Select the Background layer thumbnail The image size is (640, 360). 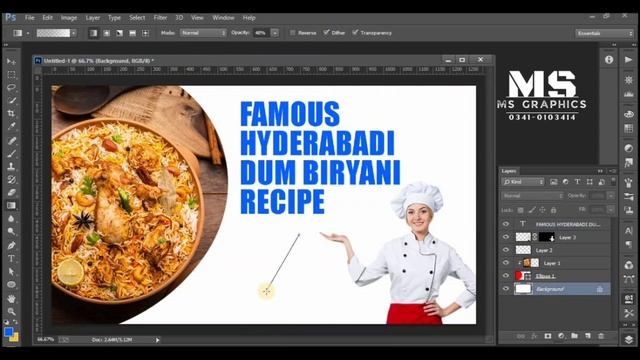point(523,289)
